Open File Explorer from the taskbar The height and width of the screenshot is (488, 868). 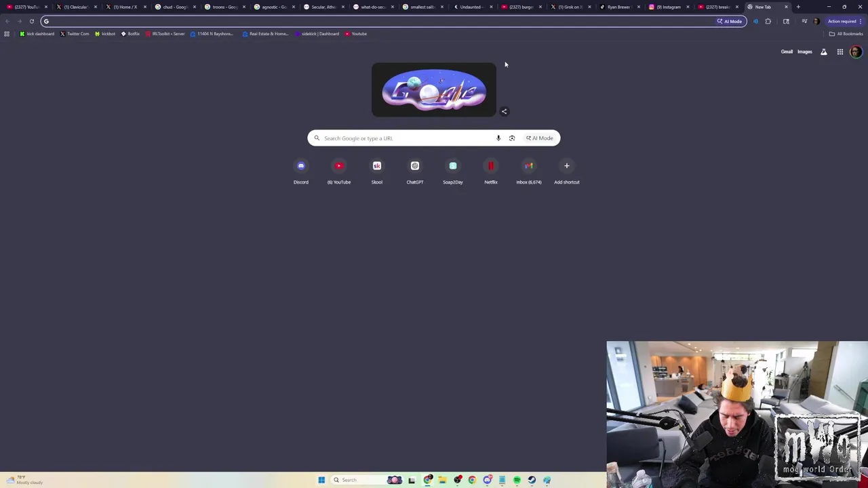click(442, 480)
